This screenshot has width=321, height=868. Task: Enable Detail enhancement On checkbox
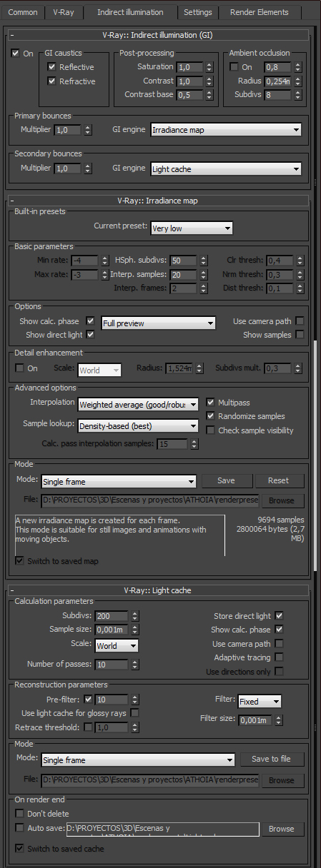pos(19,368)
